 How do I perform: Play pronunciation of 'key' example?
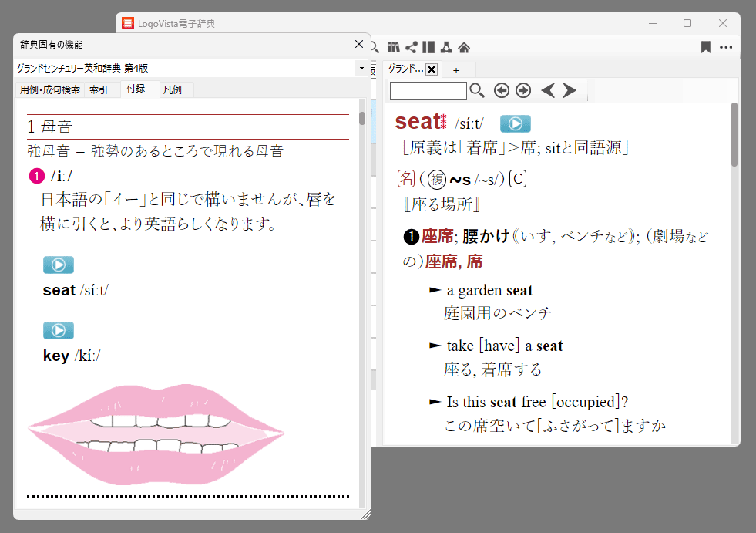tap(59, 331)
